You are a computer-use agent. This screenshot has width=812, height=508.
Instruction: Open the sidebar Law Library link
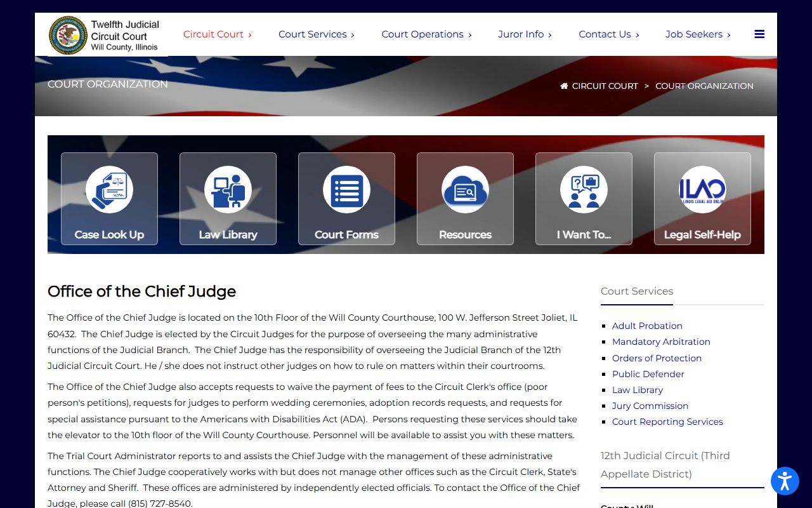[x=638, y=390]
